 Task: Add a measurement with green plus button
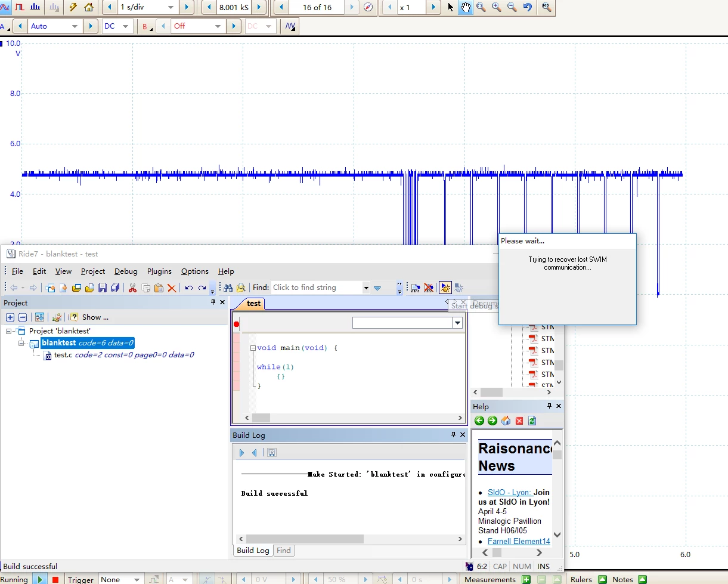tap(526, 579)
